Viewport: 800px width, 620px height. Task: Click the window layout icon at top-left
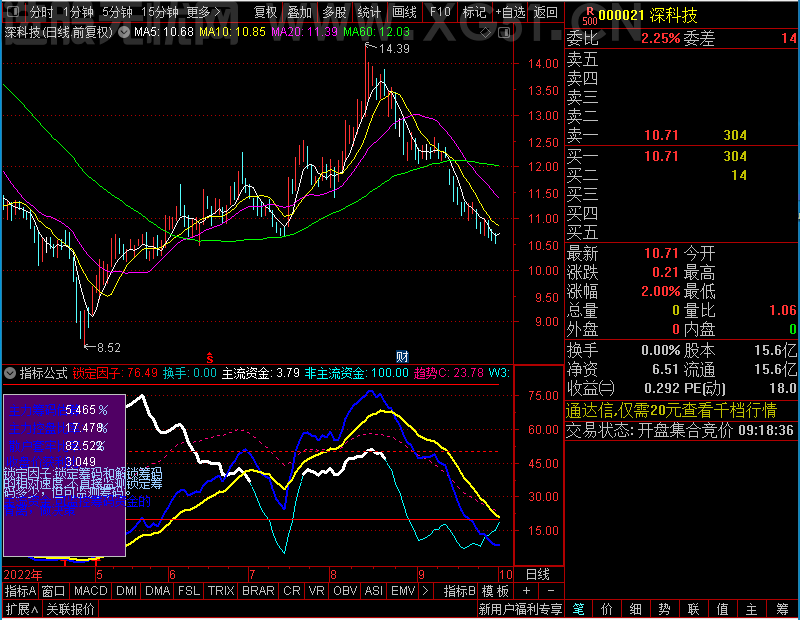click(13, 11)
